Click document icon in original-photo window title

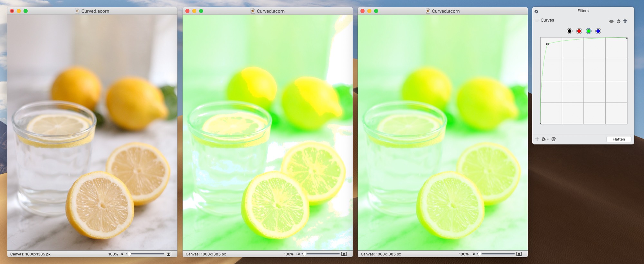pyautogui.click(x=77, y=11)
